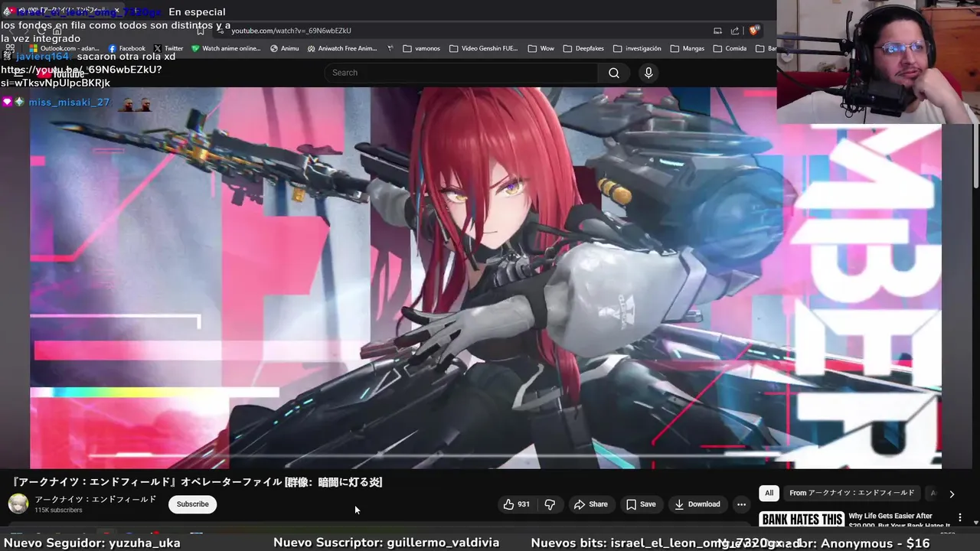Click the browser address bar URL
980x551 pixels.
click(x=291, y=31)
